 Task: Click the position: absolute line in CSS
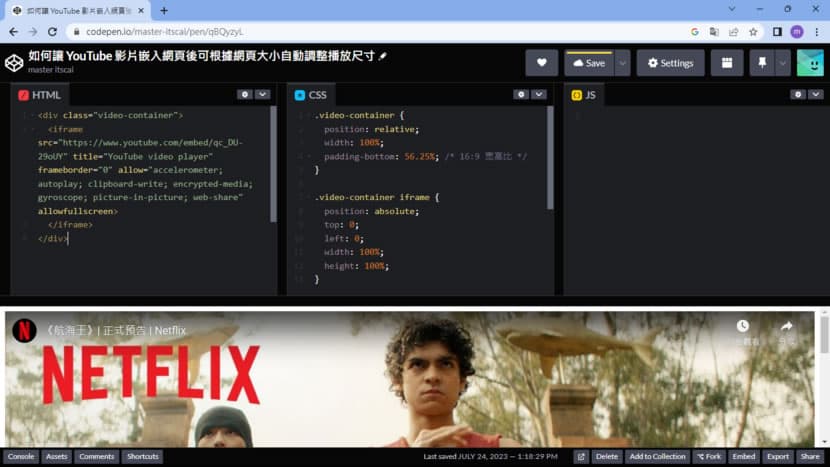click(x=372, y=211)
